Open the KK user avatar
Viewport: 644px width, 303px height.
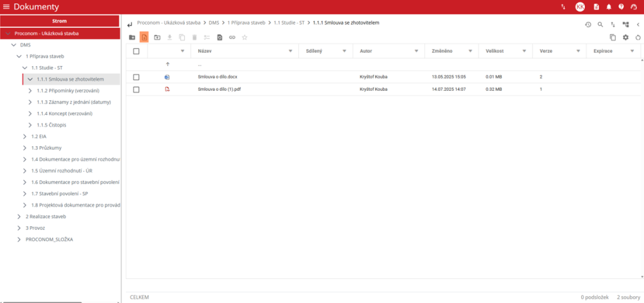[580, 7]
